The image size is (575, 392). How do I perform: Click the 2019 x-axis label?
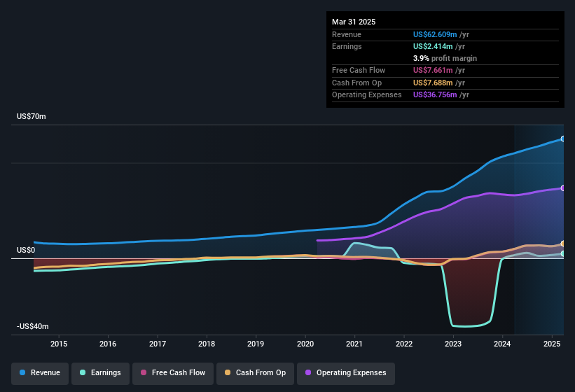(256, 344)
